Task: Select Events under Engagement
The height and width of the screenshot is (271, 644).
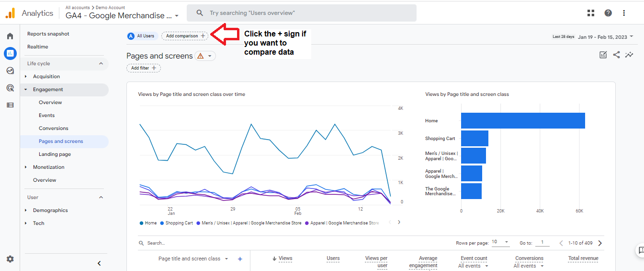Action: click(x=46, y=115)
